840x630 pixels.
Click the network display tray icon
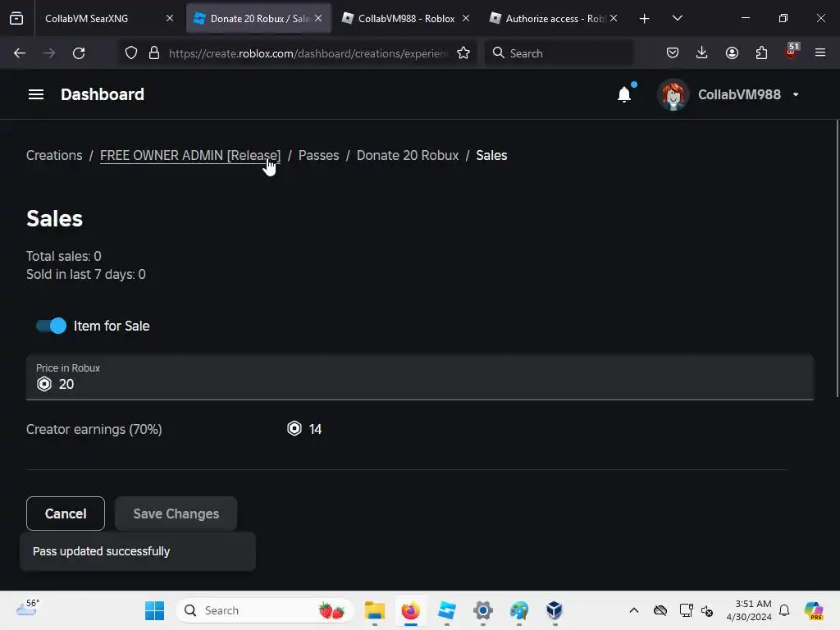click(x=686, y=610)
